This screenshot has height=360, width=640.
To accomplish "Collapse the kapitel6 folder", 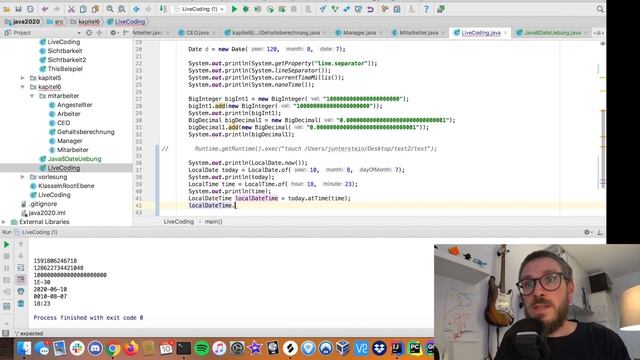I will (x=22, y=87).
